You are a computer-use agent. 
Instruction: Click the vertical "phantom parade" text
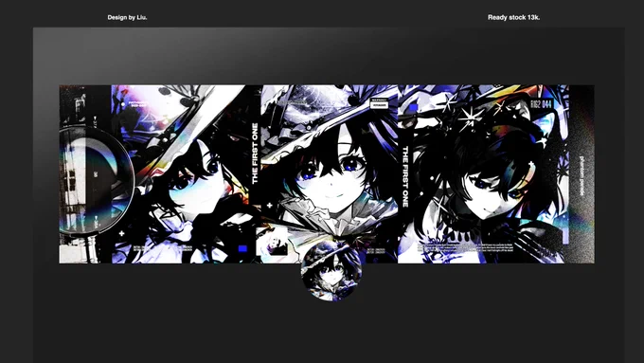581,176
